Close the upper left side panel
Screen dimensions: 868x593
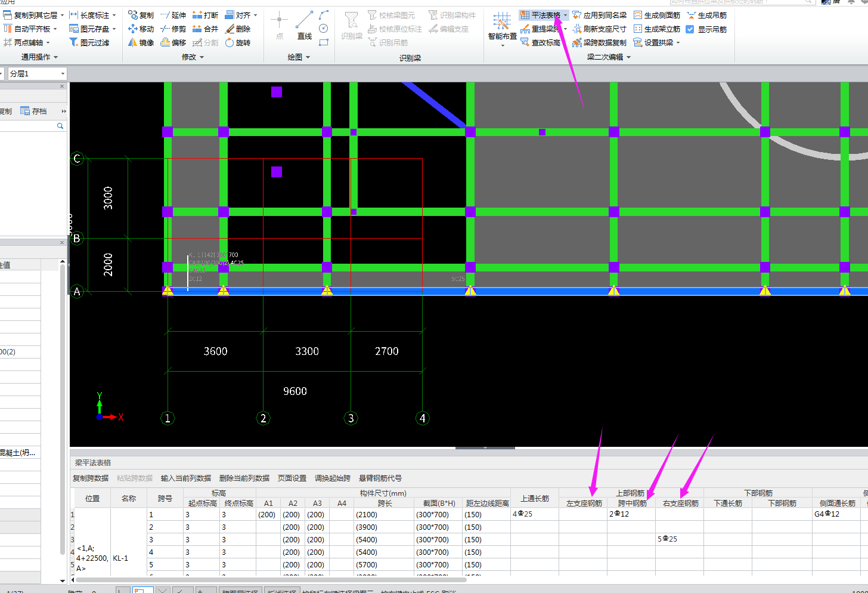tap(62, 86)
